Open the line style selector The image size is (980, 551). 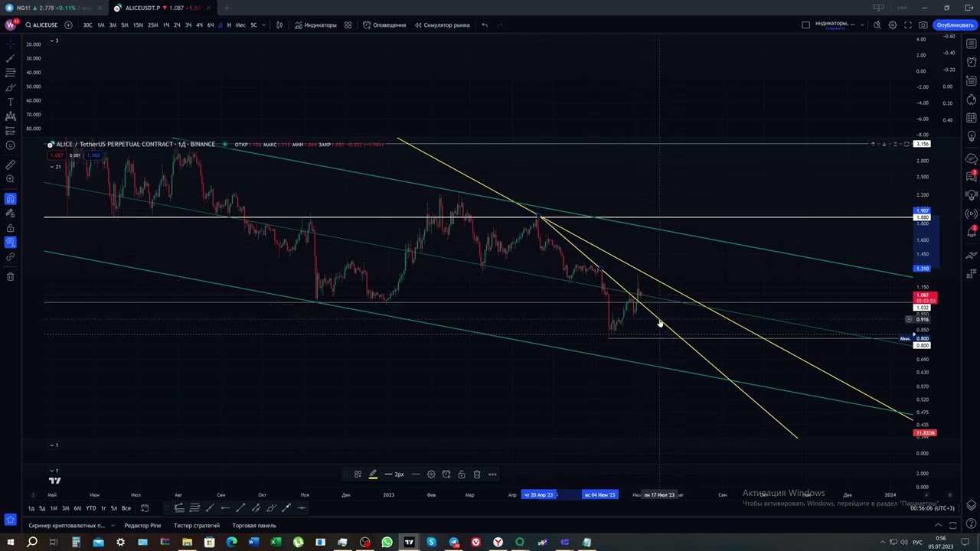click(416, 474)
